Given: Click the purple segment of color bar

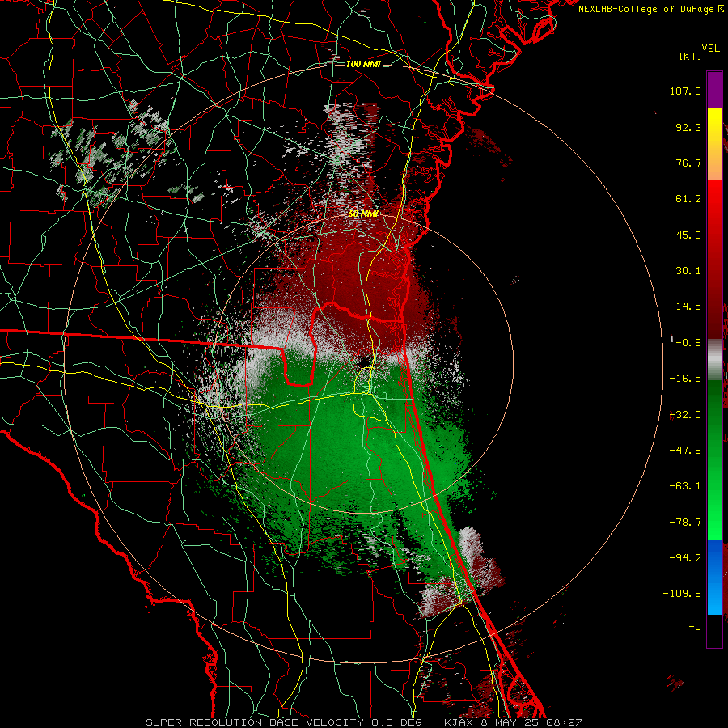Looking at the screenshot, I should coord(714,91).
